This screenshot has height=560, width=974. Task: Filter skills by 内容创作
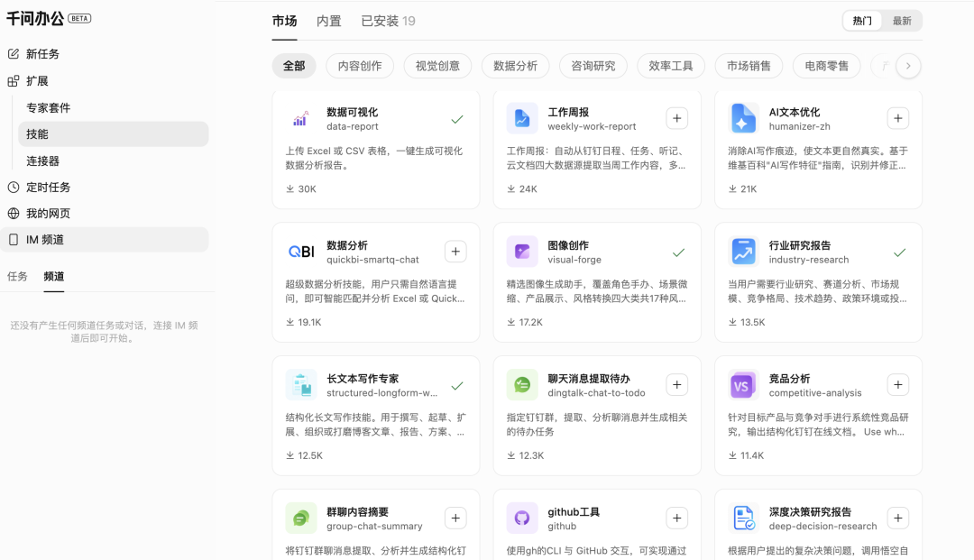pyautogui.click(x=360, y=66)
